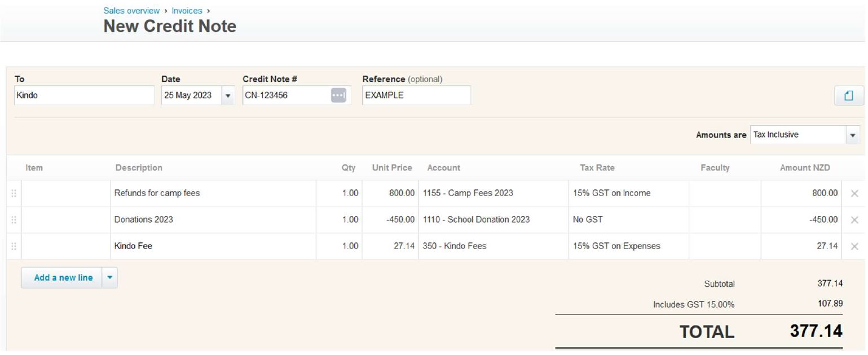Delete the Kindo Fee line

point(854,246)
